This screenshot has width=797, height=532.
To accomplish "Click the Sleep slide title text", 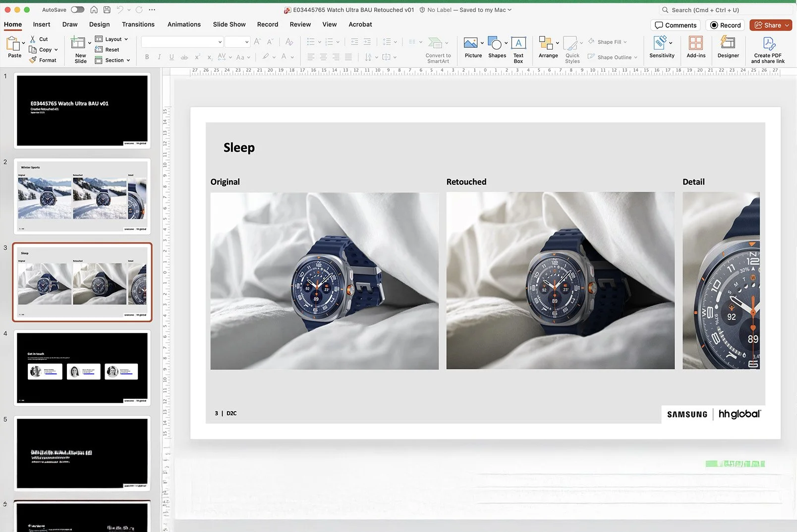I will tap(239, 148).
